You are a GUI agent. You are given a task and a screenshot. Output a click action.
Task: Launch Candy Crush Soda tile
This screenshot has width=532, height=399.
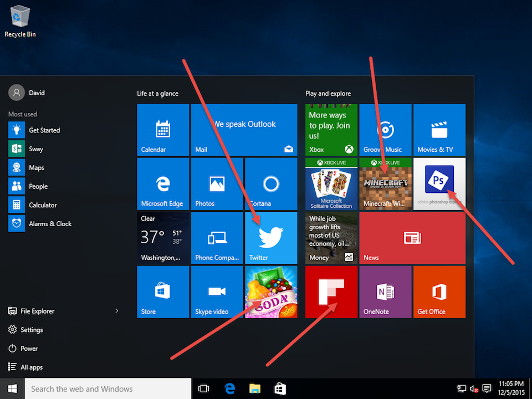click(271, 292)
